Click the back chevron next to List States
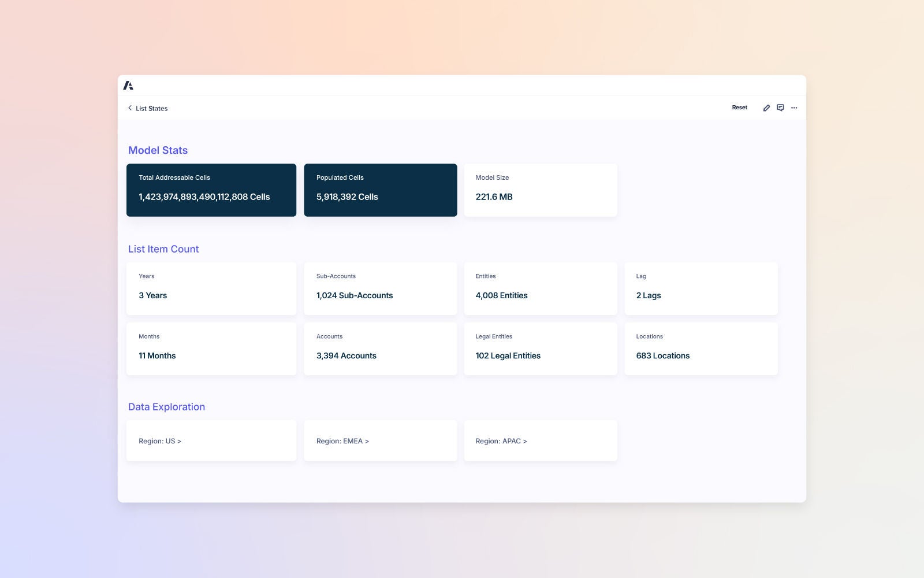The height and width of the screenshot is (578, 924). [x=129, y=108]
